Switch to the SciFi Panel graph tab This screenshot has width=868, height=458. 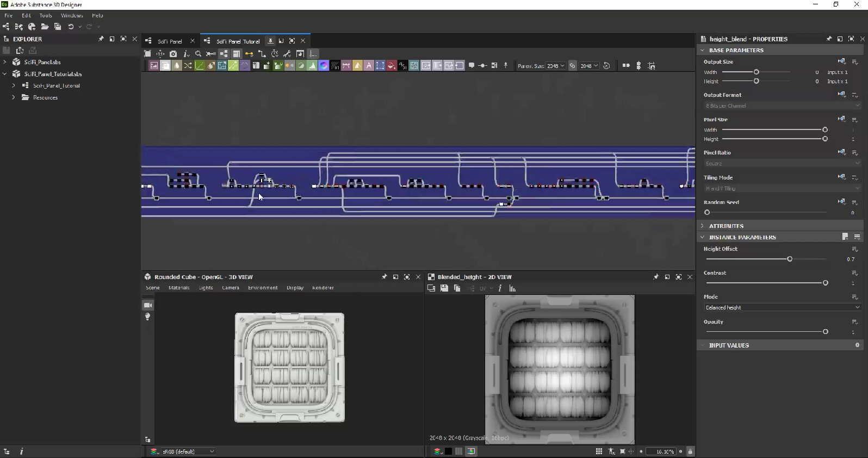pyautogui.click(x=169, y=41)
